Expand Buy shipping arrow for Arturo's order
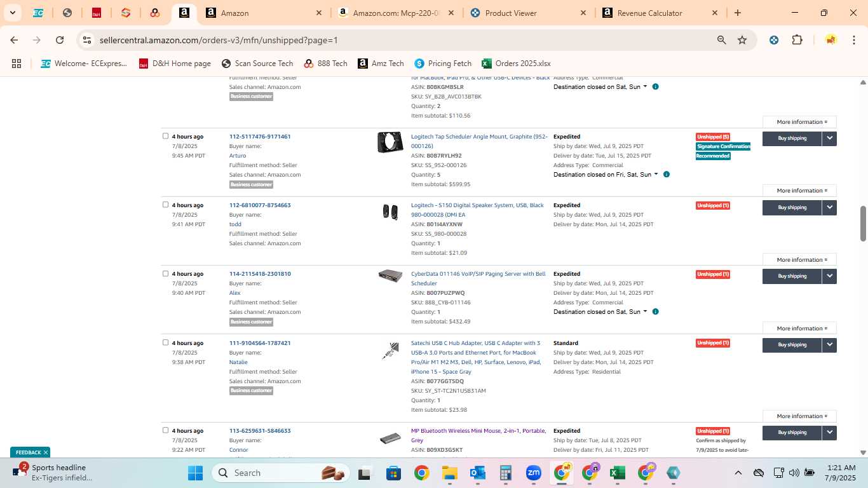This screenshot has height=488, width=868. pyautogui.click(x=829, y=138)
